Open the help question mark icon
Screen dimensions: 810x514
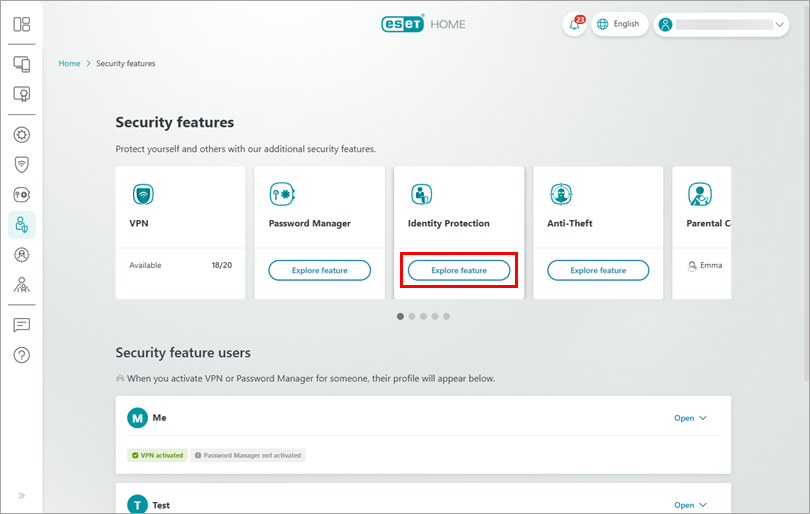[x=22, y=355]
